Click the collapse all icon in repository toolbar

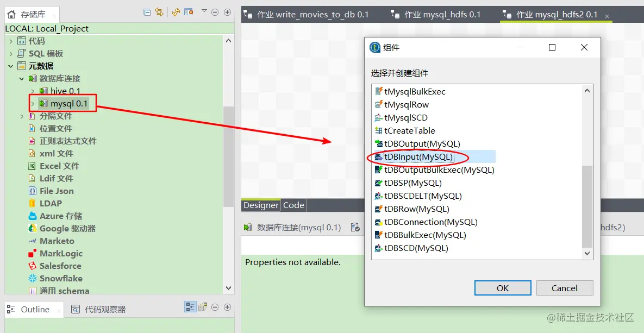tap(147, 12)
